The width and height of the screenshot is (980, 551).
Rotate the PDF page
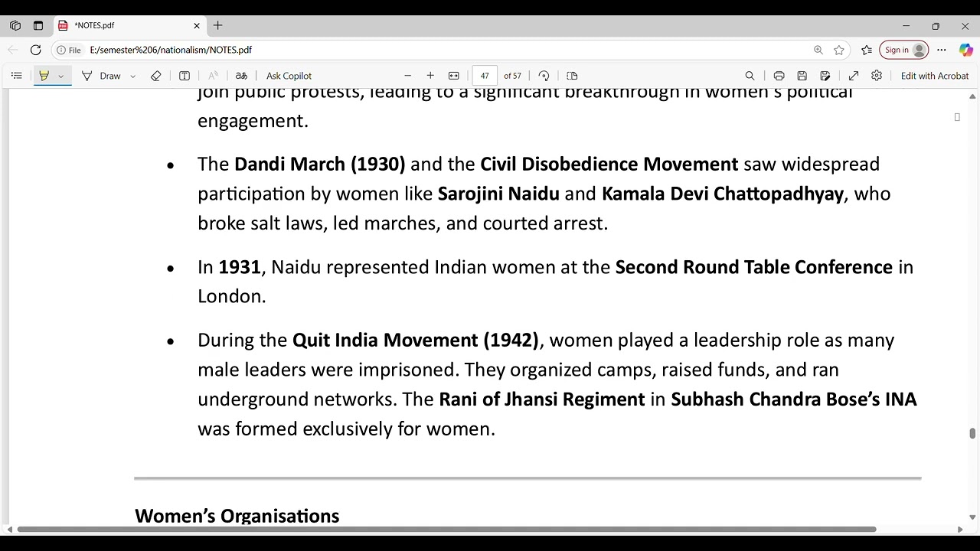(x=544, y=76)
